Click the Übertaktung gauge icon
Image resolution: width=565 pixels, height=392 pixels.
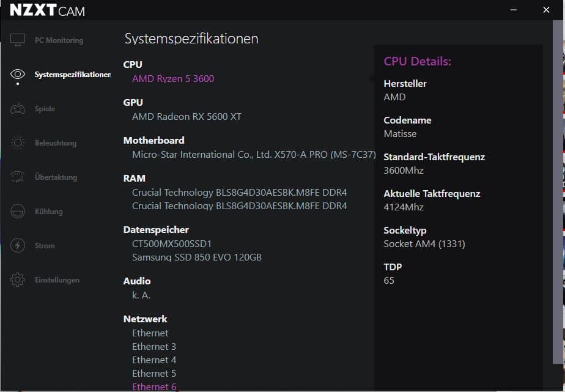(18, 177)
